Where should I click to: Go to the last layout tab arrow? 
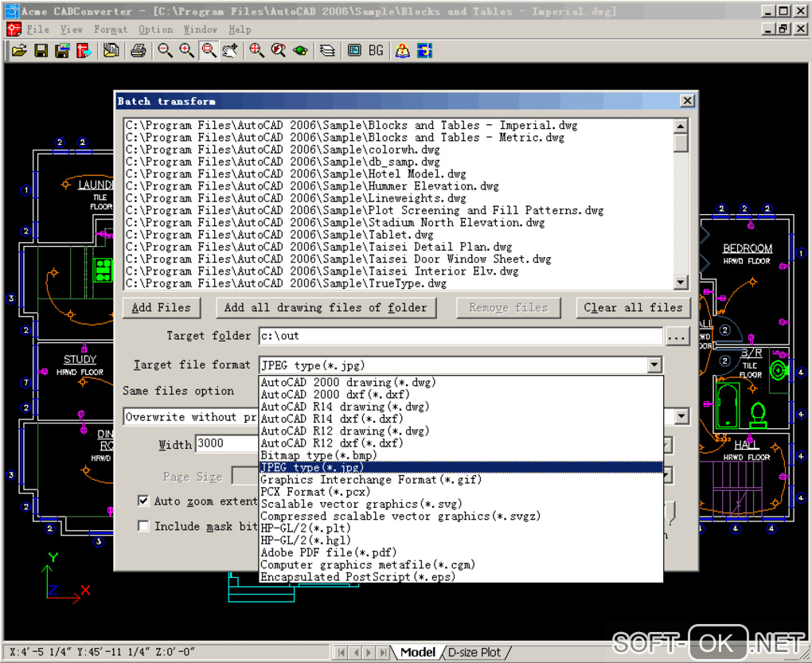(x=382, y=653)
